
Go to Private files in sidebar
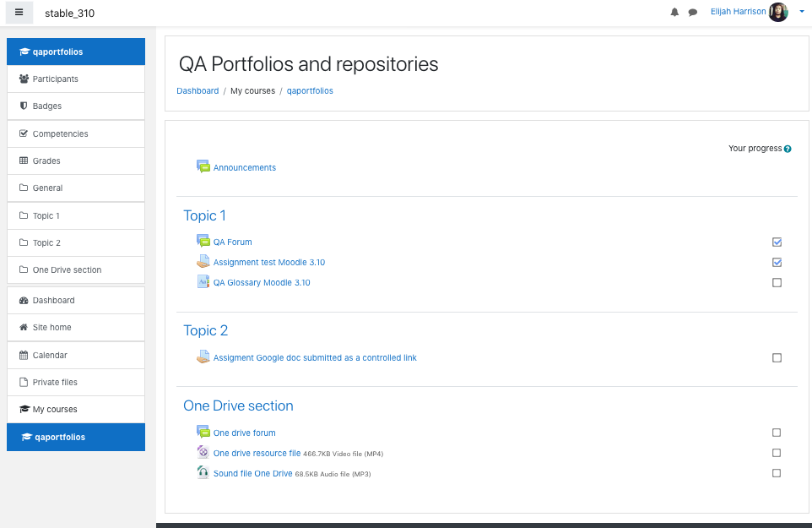[x=76, y=382]
